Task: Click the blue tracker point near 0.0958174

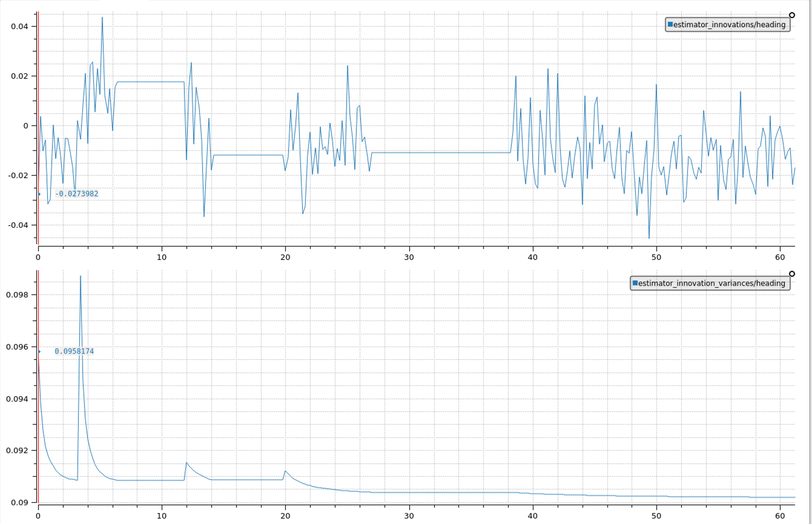Action: tap(39, 351)
